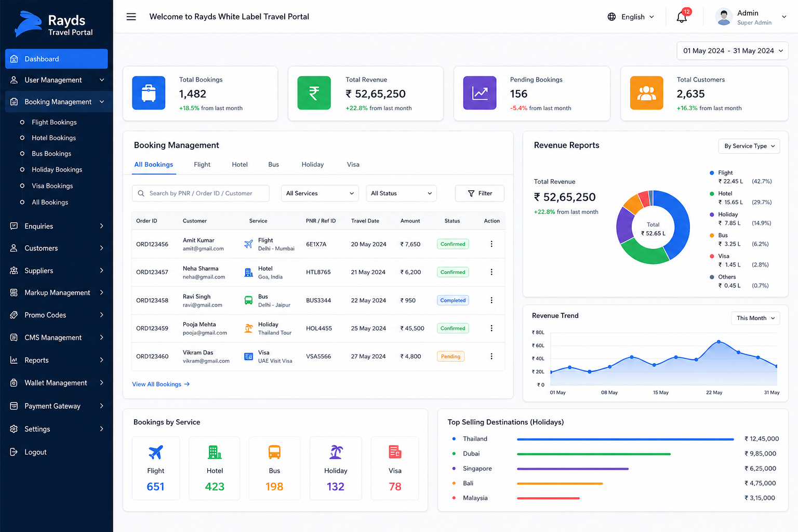This screenshot has width=798, height=532.
Task: Open the By Service Type dropdown
Action: (x=749, y=146)
